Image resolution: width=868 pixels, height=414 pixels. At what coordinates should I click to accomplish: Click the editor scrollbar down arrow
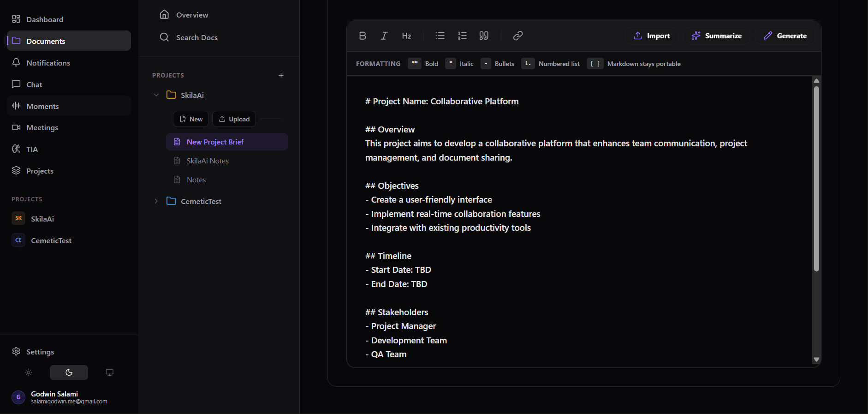point(816,360)
